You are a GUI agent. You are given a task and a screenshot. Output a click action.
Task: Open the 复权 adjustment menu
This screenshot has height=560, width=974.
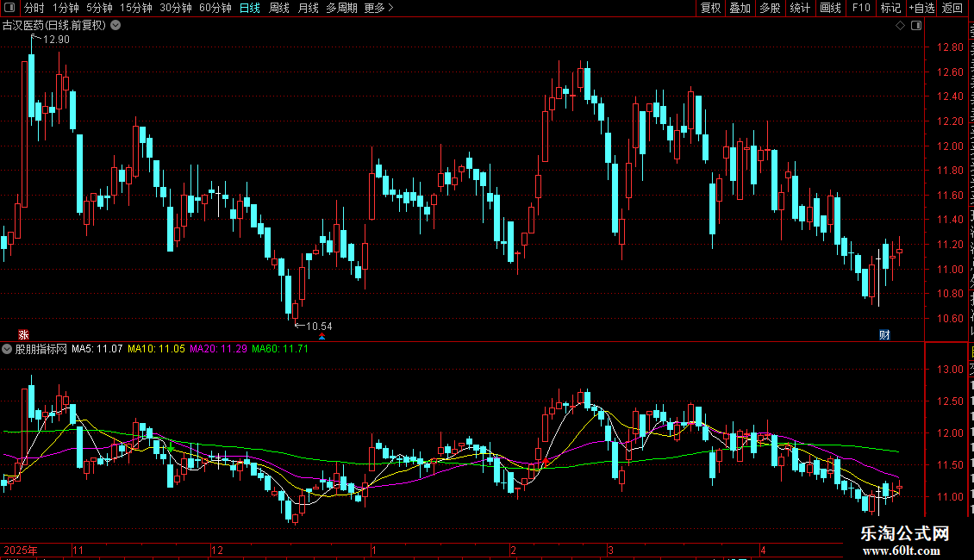pyautogui.click(x=710, y=8)
